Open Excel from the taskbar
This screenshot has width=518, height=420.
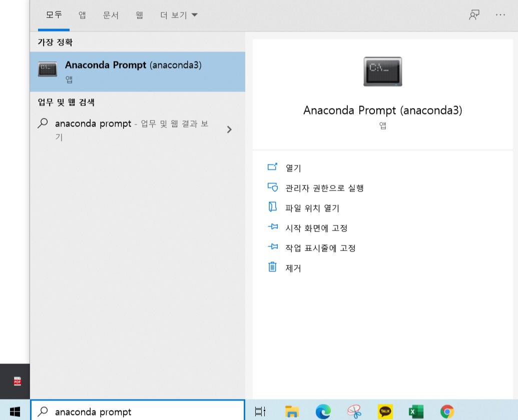point(416,411)
